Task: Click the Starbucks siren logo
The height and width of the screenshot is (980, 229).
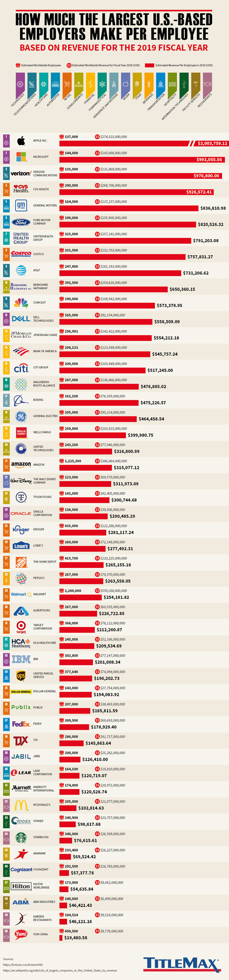Action: point(21,838)
